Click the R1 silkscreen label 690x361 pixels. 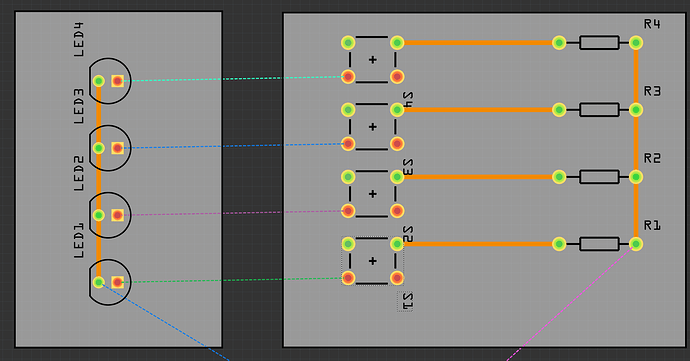tap(652, 225)
